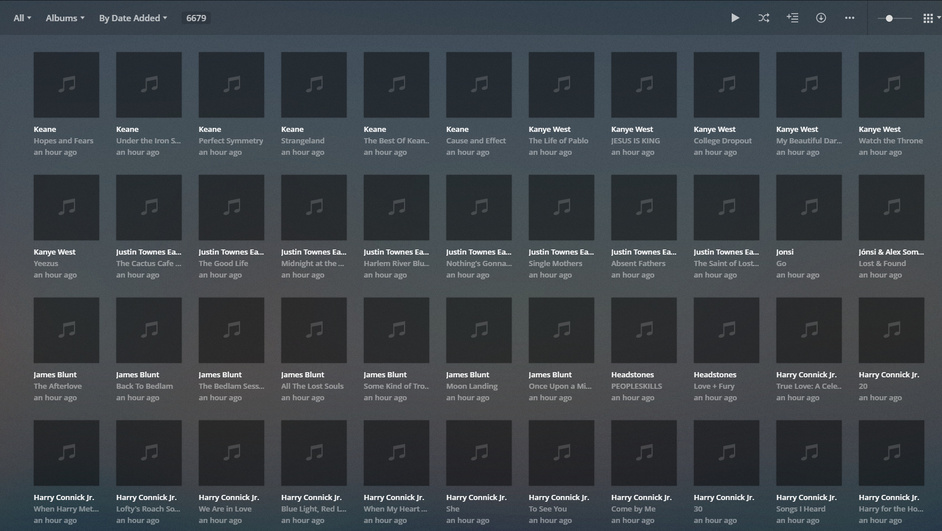Viewport: 942px width, 531px height.
Task: Open the PEOPLESKILLS album cover
Action: pyautogui.click(x=643, y=330)
